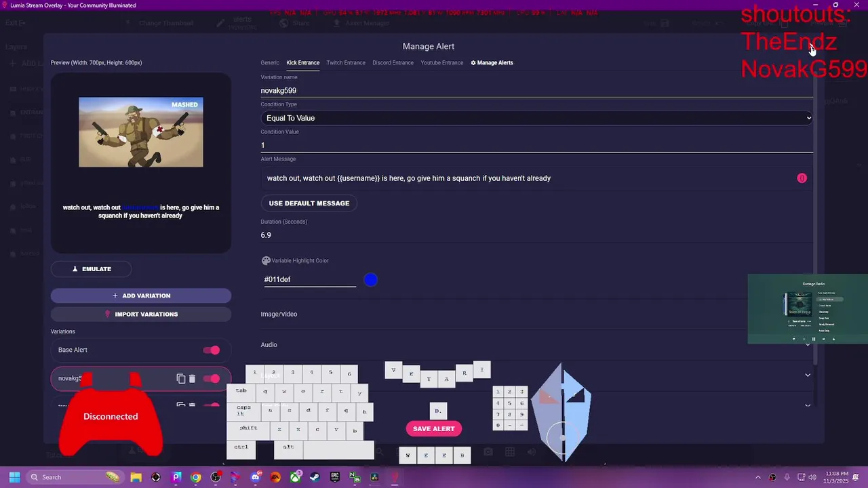Click the microphone icon in the system tray
868x488 pixels.
point(787,477)
